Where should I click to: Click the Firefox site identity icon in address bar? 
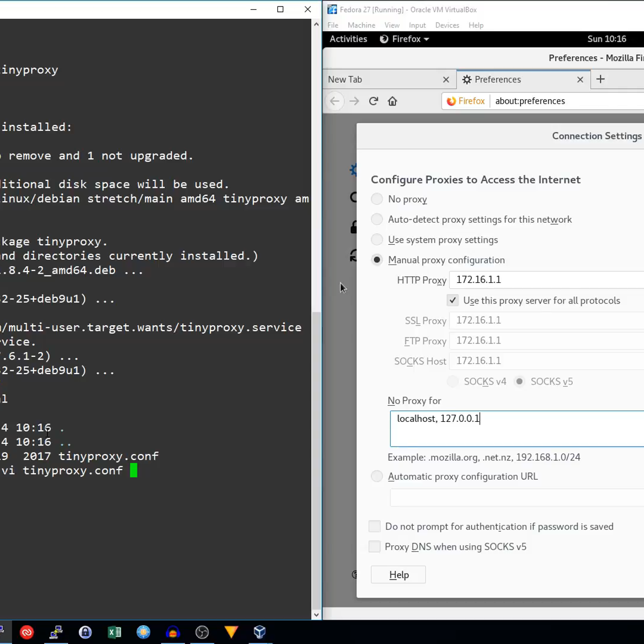pos(451,101)
